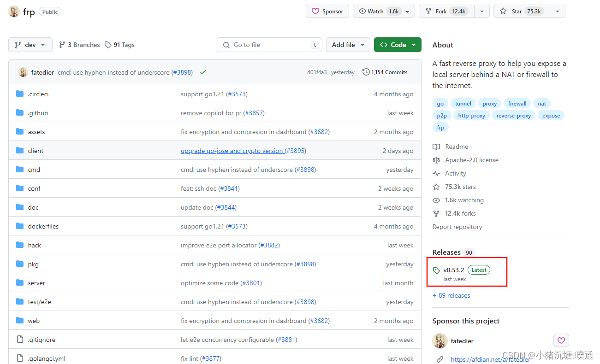Viewport: 600px width, 364px height.
Task: Click the Apache-2.0 license scale icon
Action: point(436,160)
